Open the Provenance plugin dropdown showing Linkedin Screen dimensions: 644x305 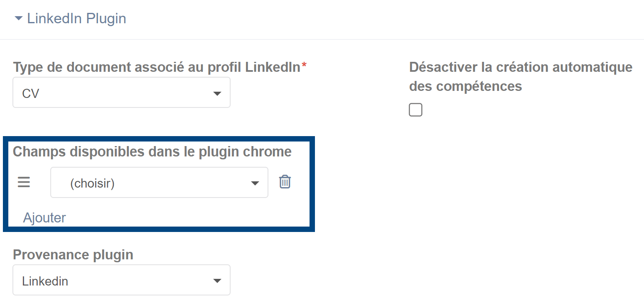click(121, 280)
